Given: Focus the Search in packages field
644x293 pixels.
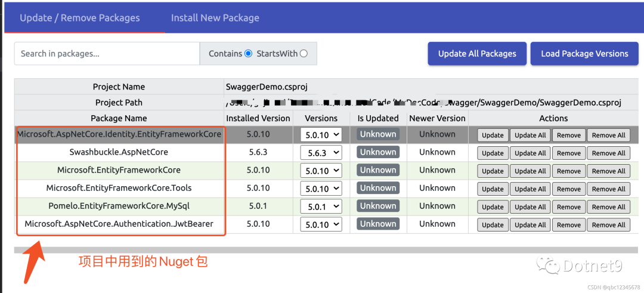Looking at the screenshot, I should (x=107, y=54).
